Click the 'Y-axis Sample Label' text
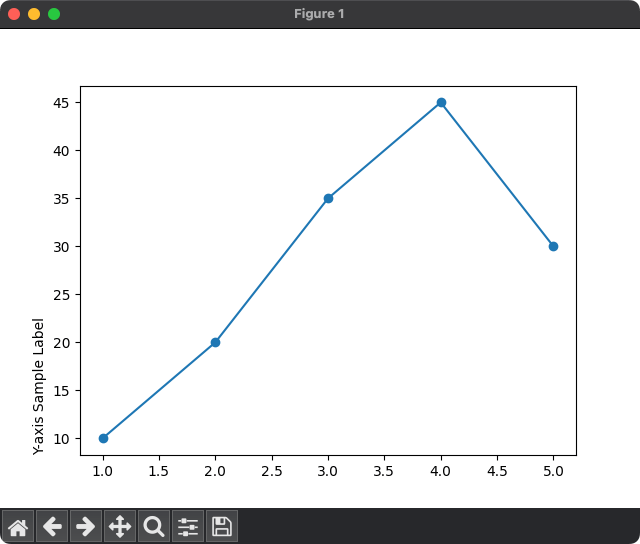Viewport: 640px width, 544px height. click(x=38, y=386)
